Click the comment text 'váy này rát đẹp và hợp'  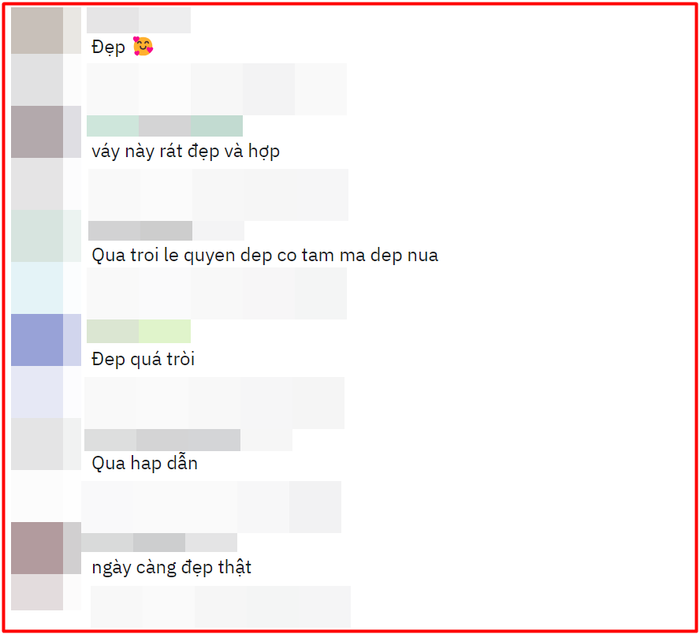tap(186, 151)
